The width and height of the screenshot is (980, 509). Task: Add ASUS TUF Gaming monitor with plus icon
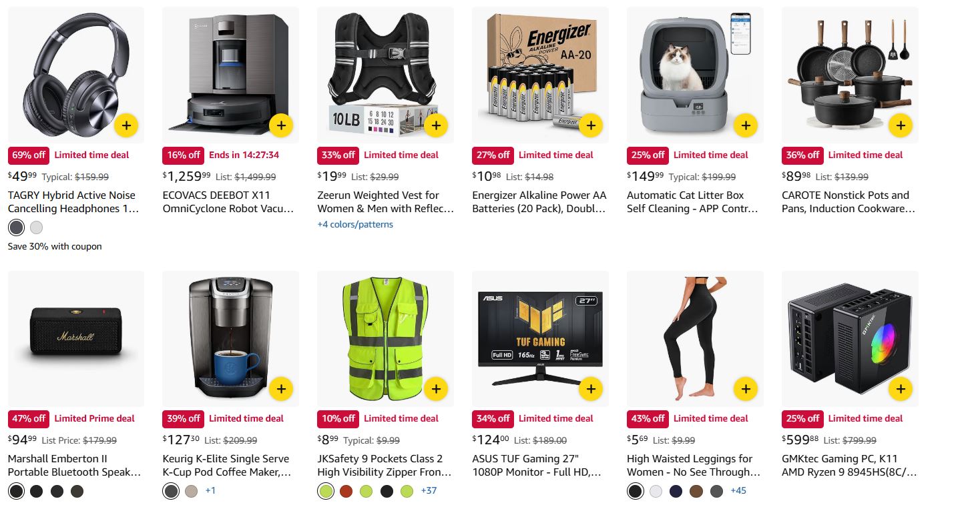pyautogui.click(x=591, y=388)
